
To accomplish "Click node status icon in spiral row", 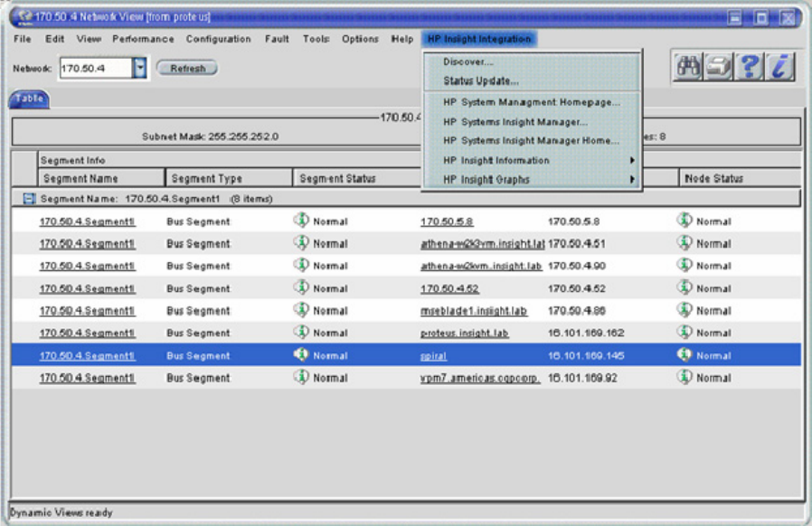I will [x=685, y=354].
